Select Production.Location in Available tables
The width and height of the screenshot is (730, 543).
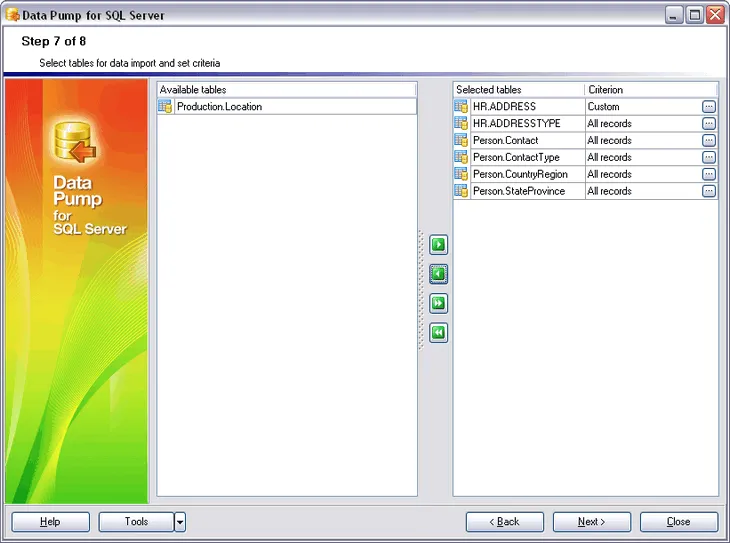coord(287,107)
